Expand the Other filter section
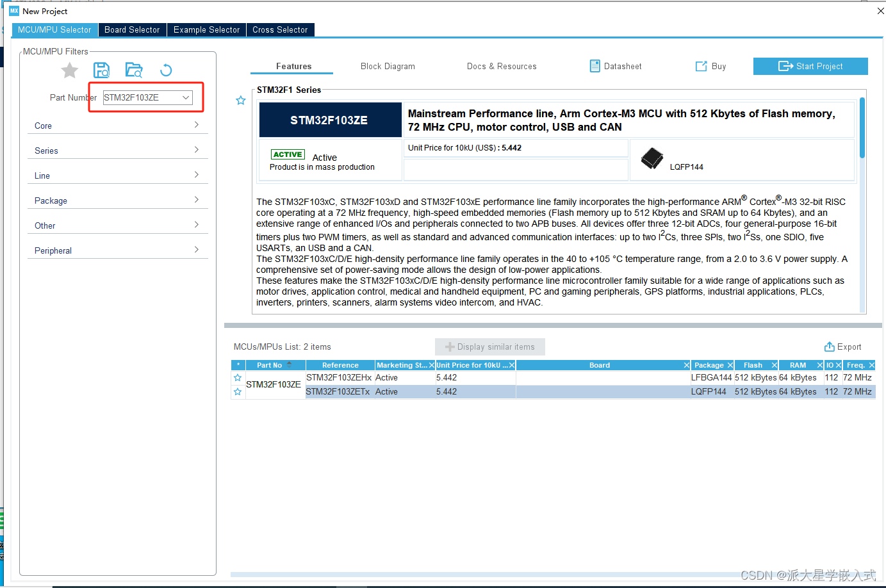Screen dimensions: 886x588 tap(118, 225)
